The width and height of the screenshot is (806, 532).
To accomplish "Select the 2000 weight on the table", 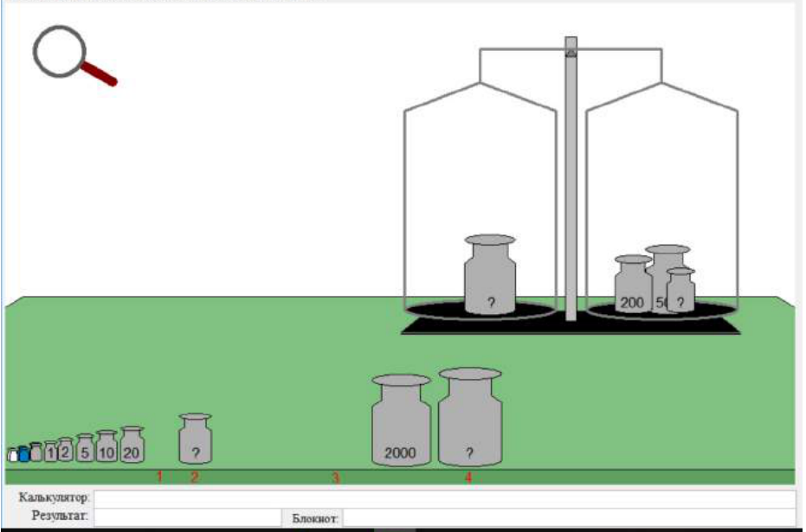I will pyautogui.click(x=401, y=420).
